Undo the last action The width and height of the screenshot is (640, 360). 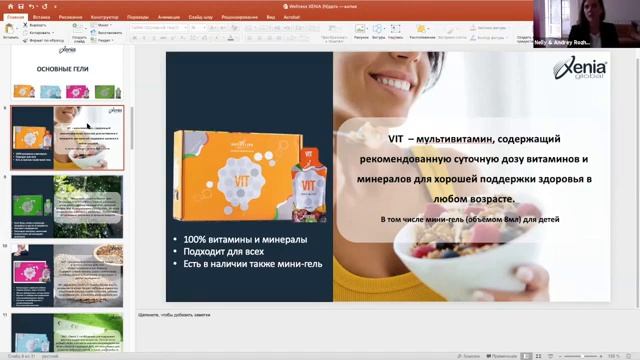pos(31,7)
